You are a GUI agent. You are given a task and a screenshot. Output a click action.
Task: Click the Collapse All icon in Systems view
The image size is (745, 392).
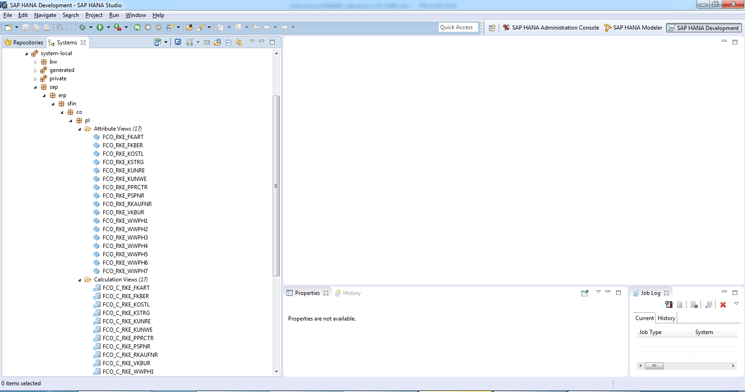[229, 42]
